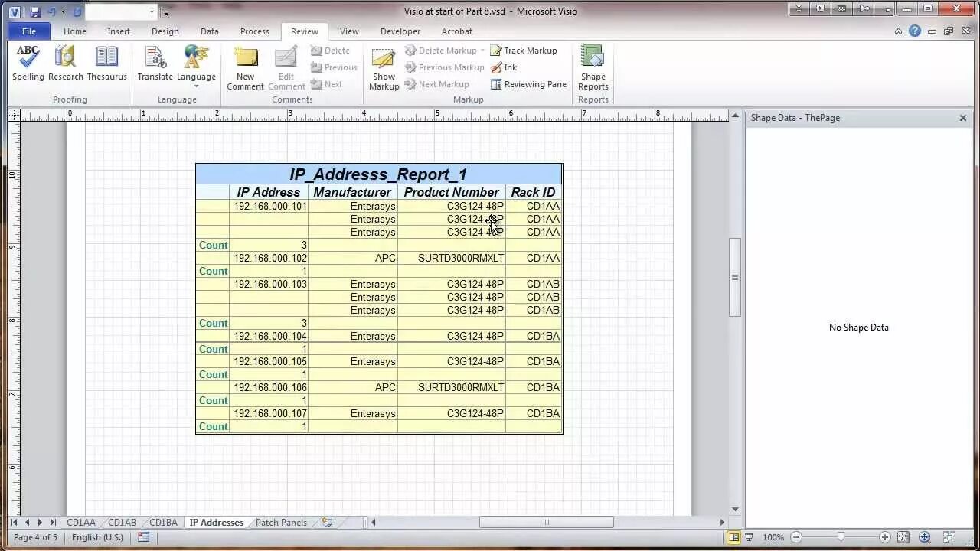Add a New Comment
Screen dimensions: 980x551
245,68
